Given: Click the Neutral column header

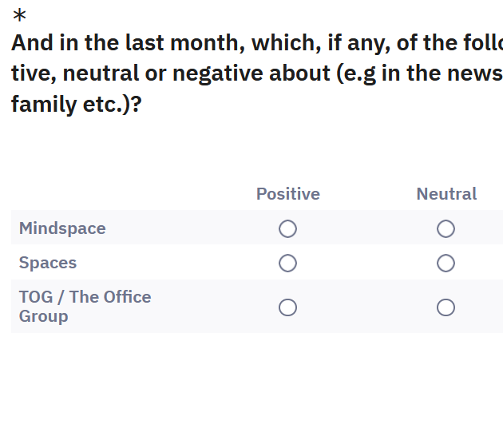Looking at the screenshot, I should click(x=446, y=194).
